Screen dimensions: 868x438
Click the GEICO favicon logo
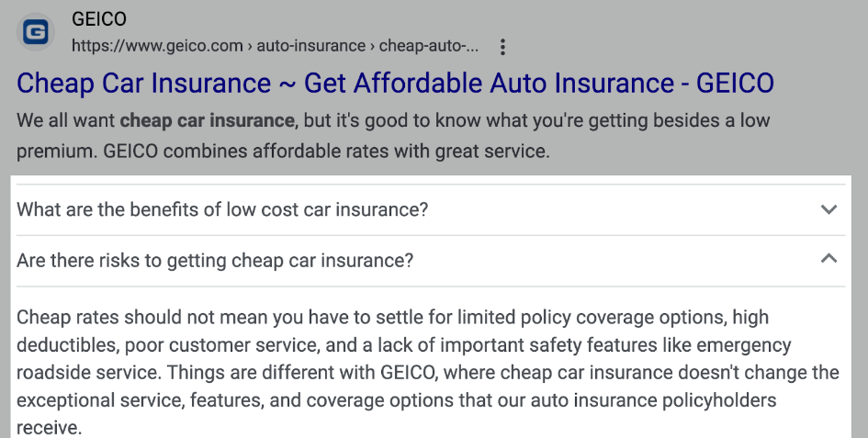[36, 32]
